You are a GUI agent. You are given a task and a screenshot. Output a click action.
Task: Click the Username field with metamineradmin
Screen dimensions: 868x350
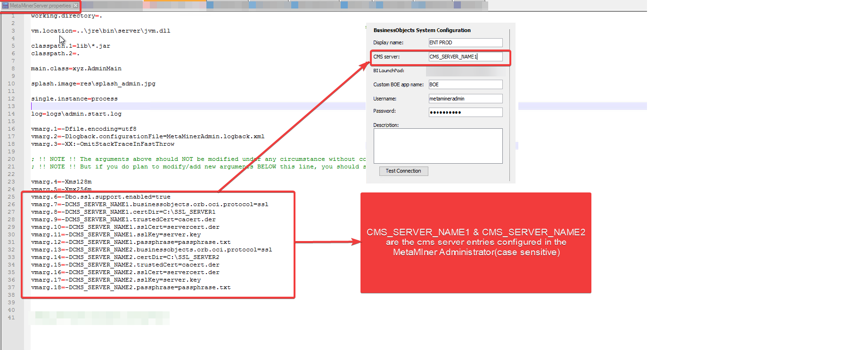click(x=465, y=99)
